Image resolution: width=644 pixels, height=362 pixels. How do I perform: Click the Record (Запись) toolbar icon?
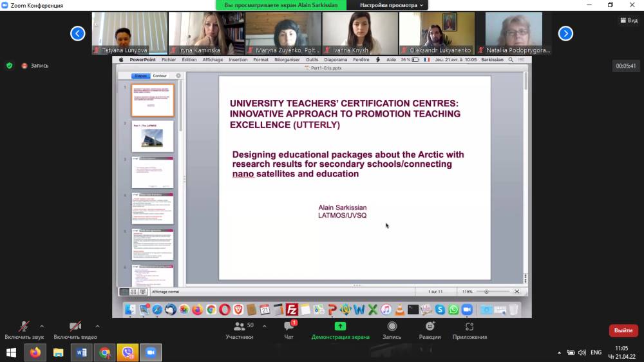(x=392, y=330)
